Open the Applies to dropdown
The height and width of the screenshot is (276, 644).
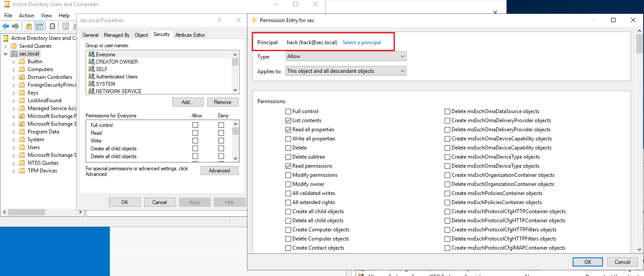click(346, 71)
